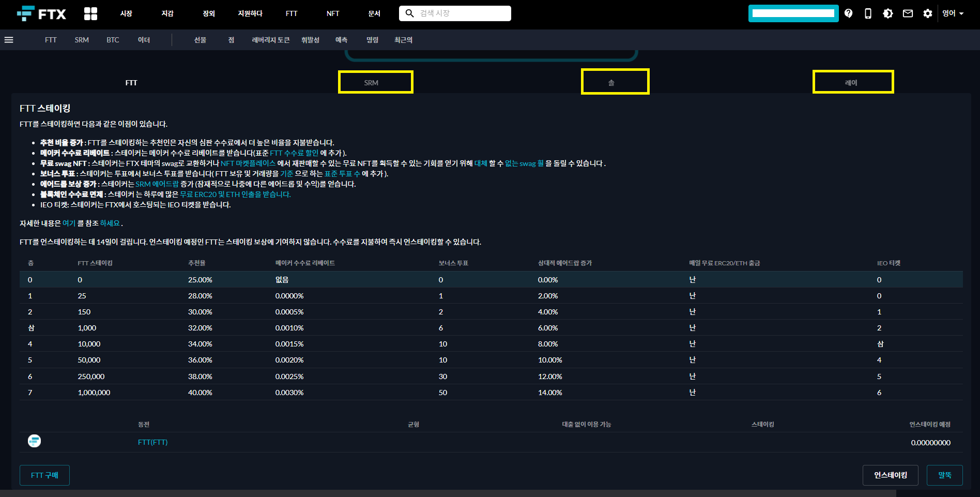This screenshot has width=980, height=497.
Task: Open the 장외 top menu
Action: coord(209,13)
